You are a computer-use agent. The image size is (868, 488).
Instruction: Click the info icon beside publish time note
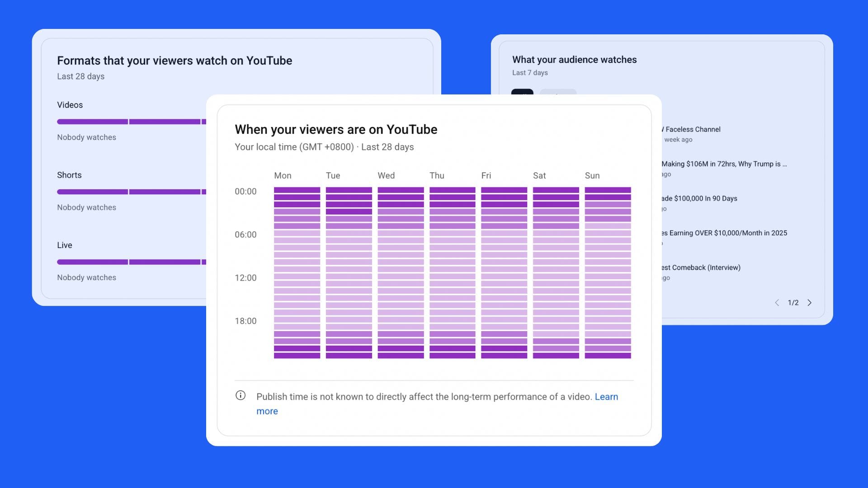(241, 395)
